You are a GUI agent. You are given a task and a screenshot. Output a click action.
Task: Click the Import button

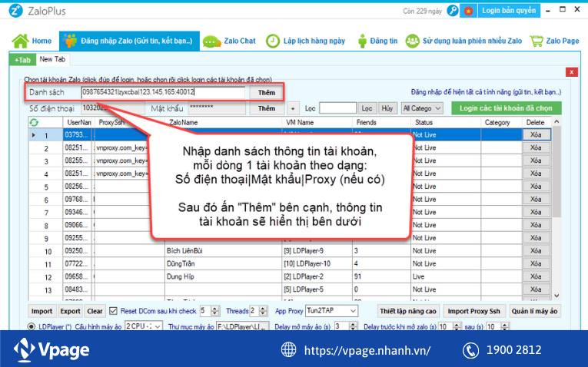coord(42,311)
